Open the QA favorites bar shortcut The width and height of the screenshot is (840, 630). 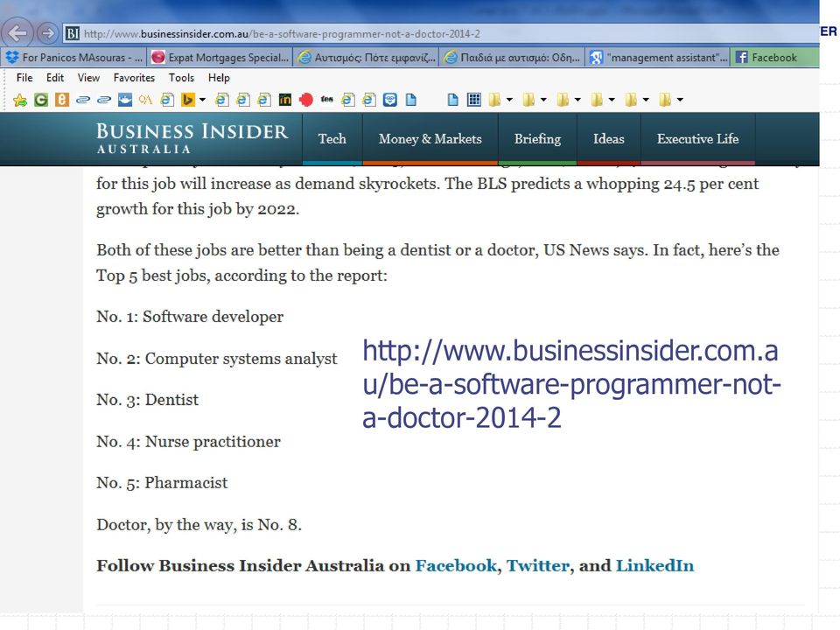pos(145,100)
